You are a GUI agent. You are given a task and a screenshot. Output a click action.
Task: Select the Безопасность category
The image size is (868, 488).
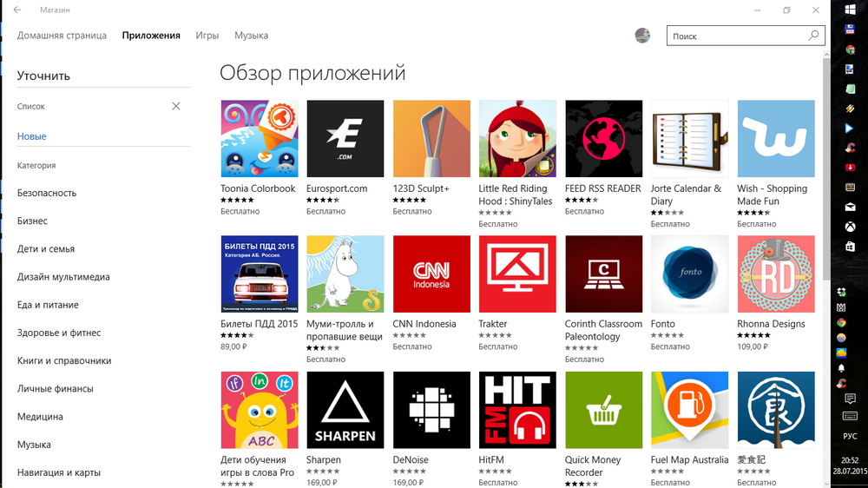(x=47, y=193)
